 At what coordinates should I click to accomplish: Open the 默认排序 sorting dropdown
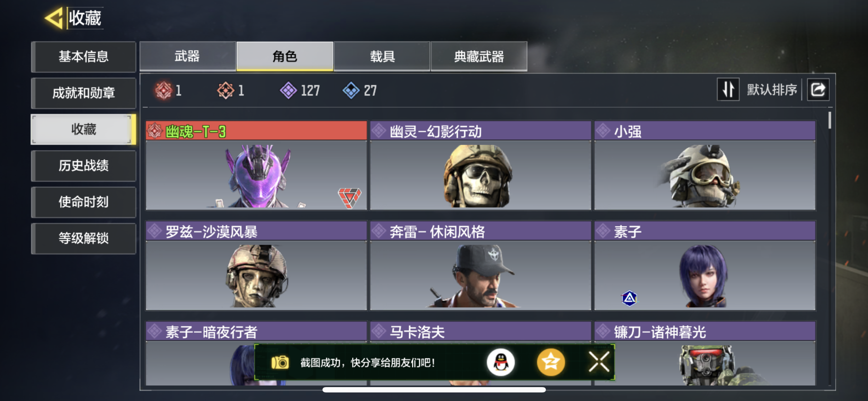772,89
